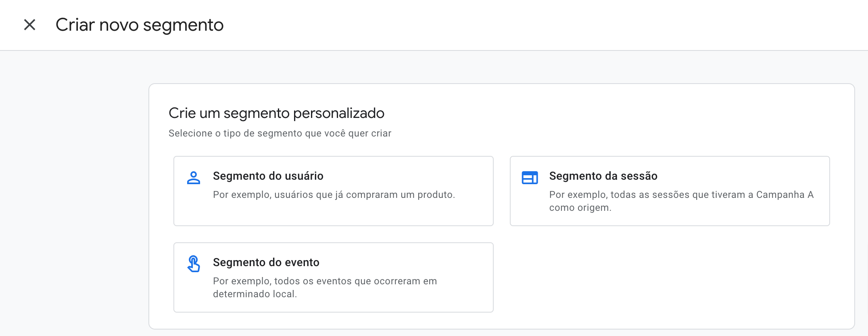This screenshot has width=868, height=336.
Task: Select the Segmento do evento card
Action: point(333,277)
